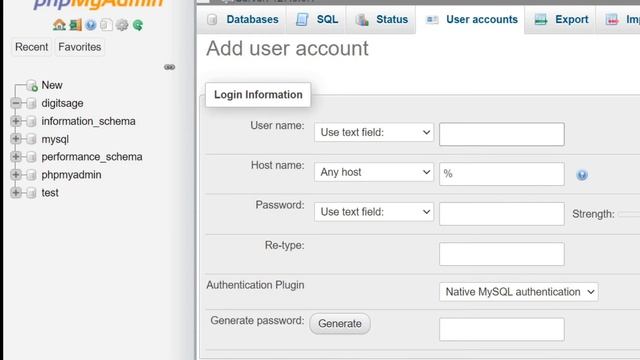
Task: Open the phpMyAdmin home icon
Action: (x=59, y=25)
